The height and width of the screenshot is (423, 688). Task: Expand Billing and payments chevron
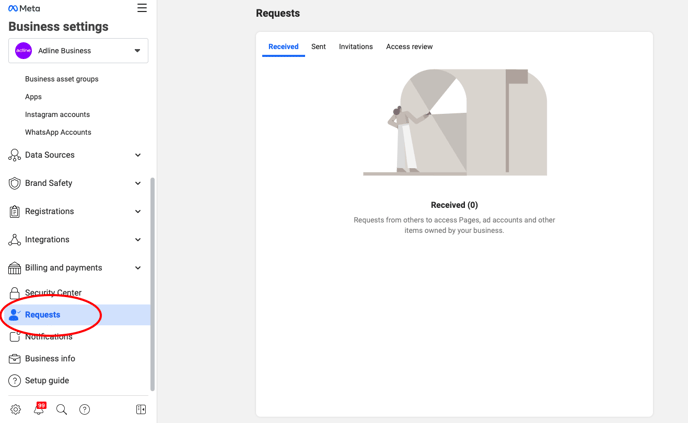(x=138, y=268)
